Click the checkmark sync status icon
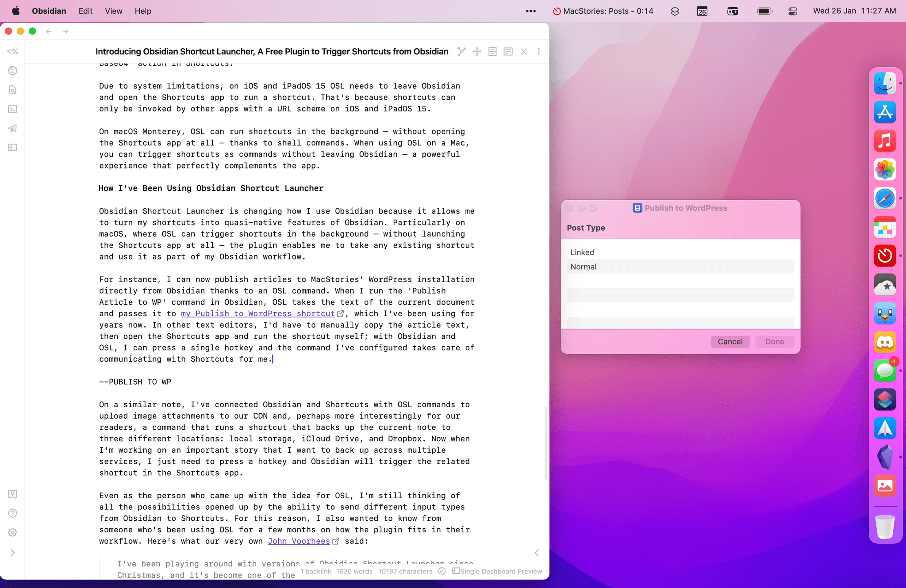 tap(442, 571)
